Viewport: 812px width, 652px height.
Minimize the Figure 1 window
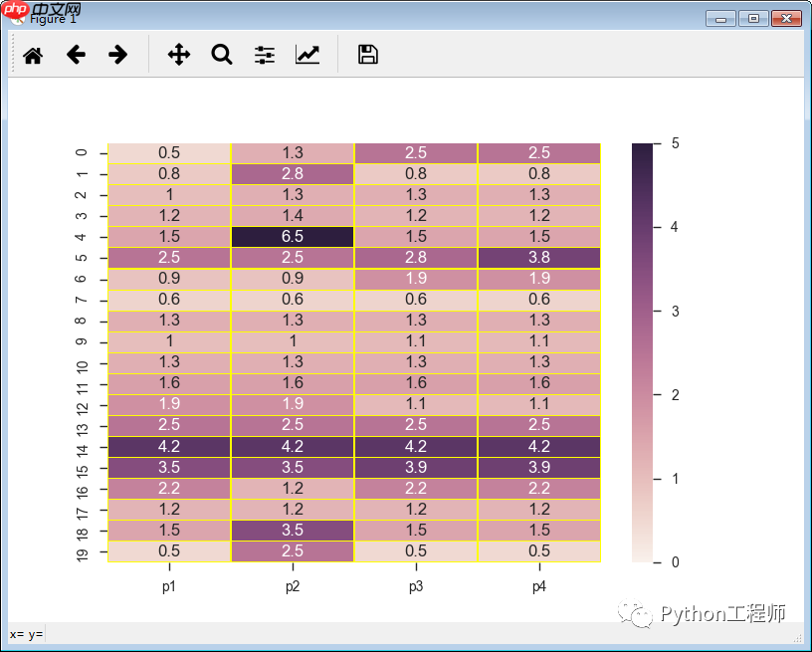tap(719, 18)
